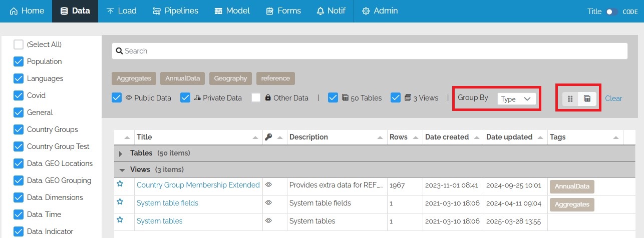Star the System table fields row
The image size is (644, 238).
point(120,202)
